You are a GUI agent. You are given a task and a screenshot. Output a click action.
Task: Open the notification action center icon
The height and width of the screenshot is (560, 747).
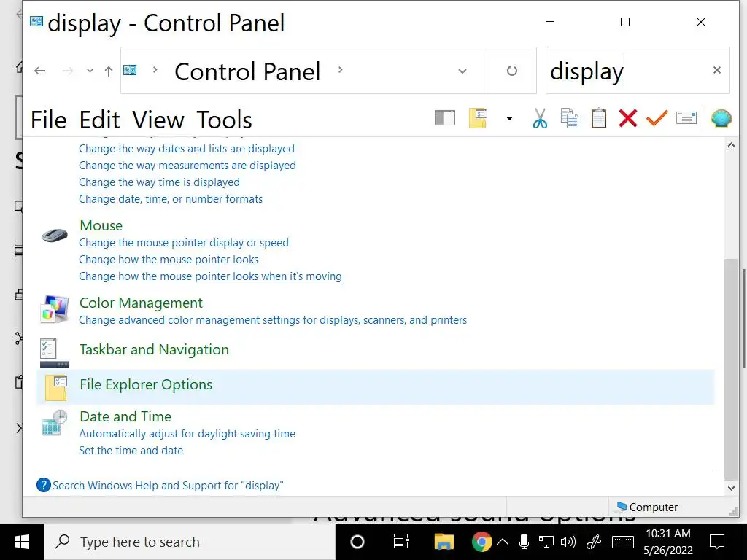[717, 542]
